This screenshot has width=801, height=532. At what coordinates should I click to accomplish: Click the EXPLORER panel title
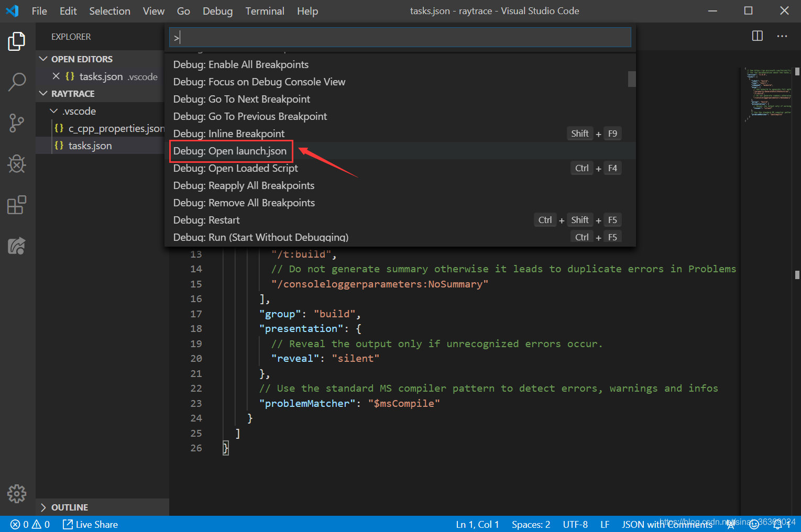(71, 37)
